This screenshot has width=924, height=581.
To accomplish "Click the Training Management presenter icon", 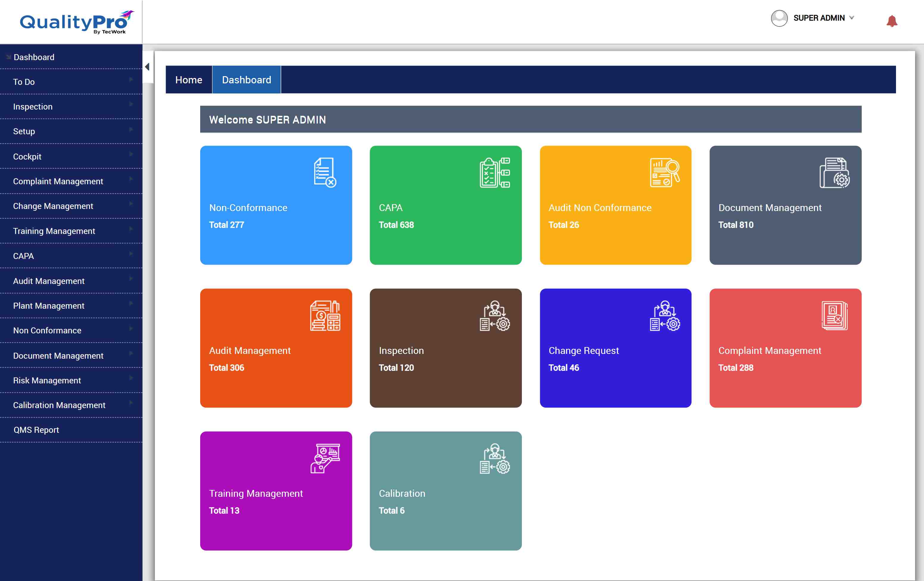I will click(x=325, y=458).
